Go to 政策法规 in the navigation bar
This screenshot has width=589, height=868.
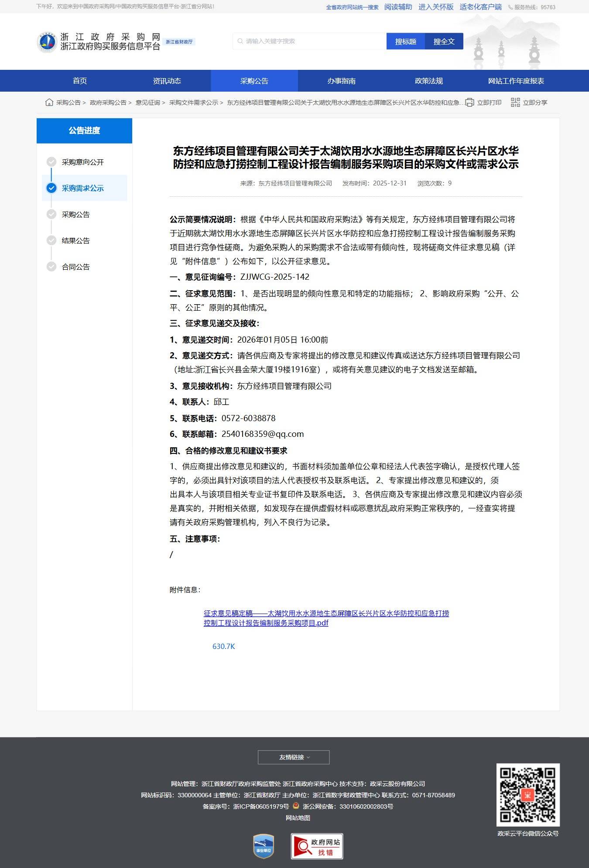pyautogui.click(x=428, y=81)
